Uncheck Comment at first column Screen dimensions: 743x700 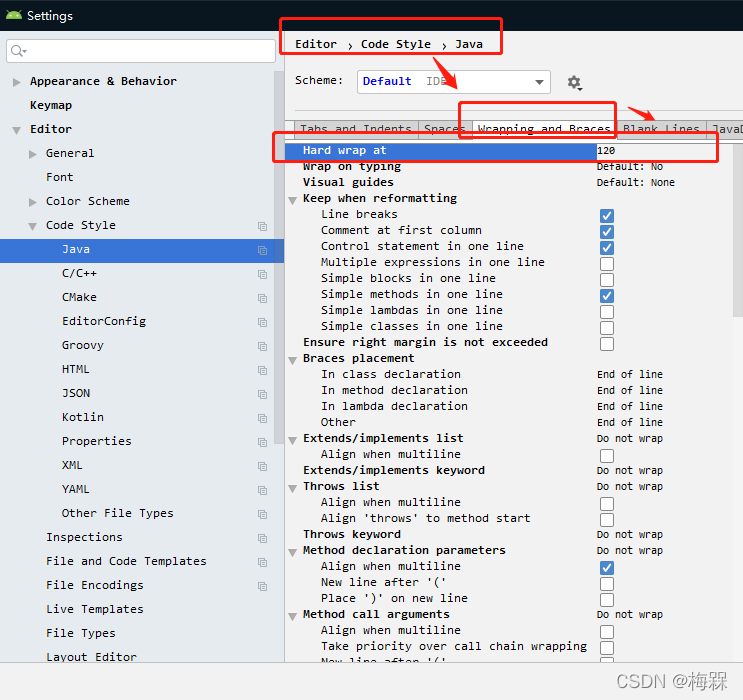[x=607, y=232]
